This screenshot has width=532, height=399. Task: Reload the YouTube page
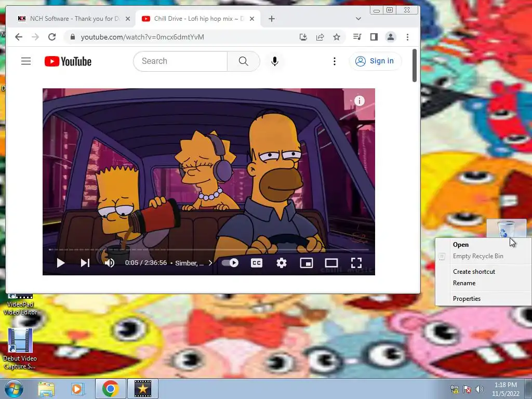point(52,37)
